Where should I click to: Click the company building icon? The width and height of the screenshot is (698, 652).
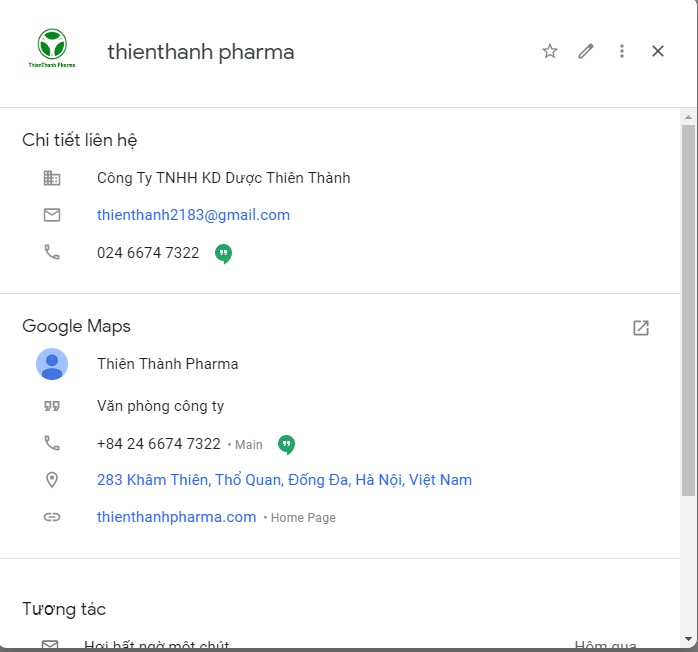click(x=52, y=178)
